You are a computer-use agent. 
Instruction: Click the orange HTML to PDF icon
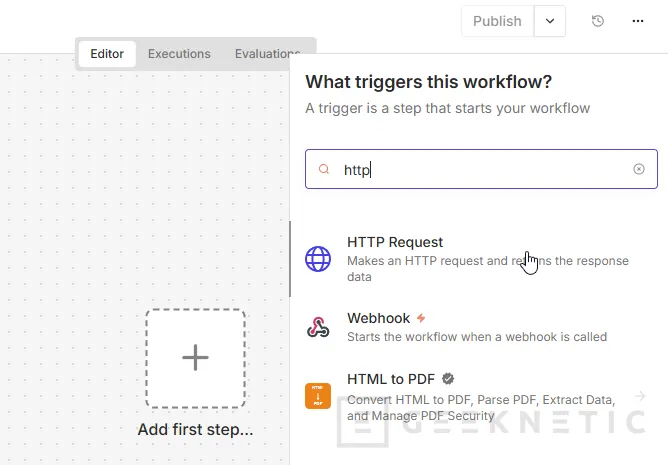[318, 396]
